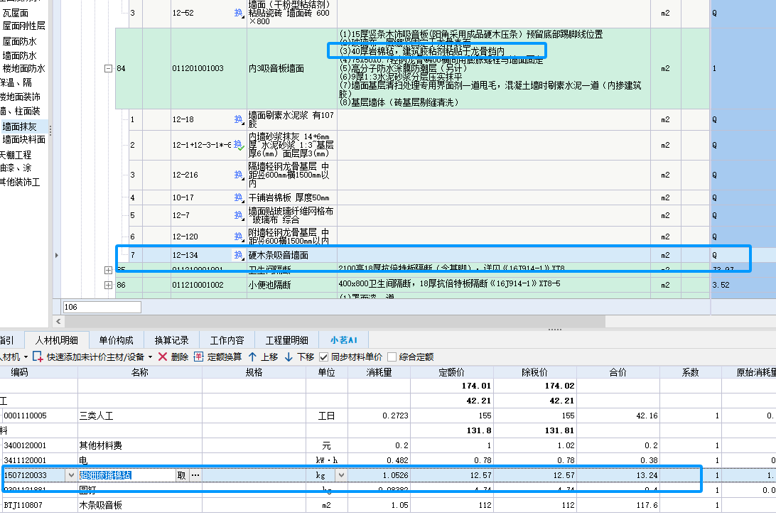Switch to 人材机明细 tab
776x532 pixels.
coord(56,340)
